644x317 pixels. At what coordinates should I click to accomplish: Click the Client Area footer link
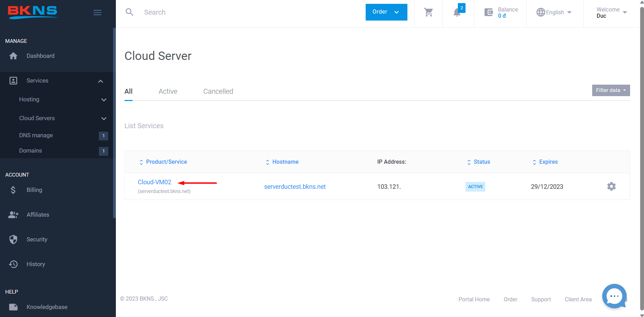click(578, 299)
